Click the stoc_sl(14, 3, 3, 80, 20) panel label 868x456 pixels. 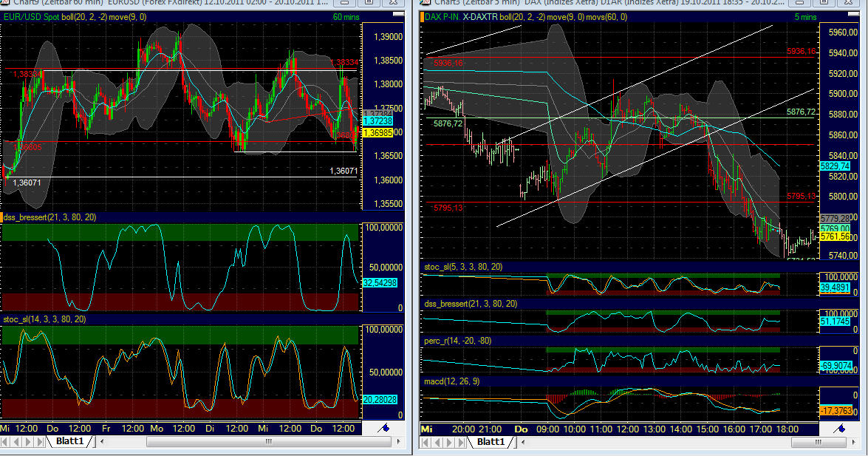pos(44,319)
